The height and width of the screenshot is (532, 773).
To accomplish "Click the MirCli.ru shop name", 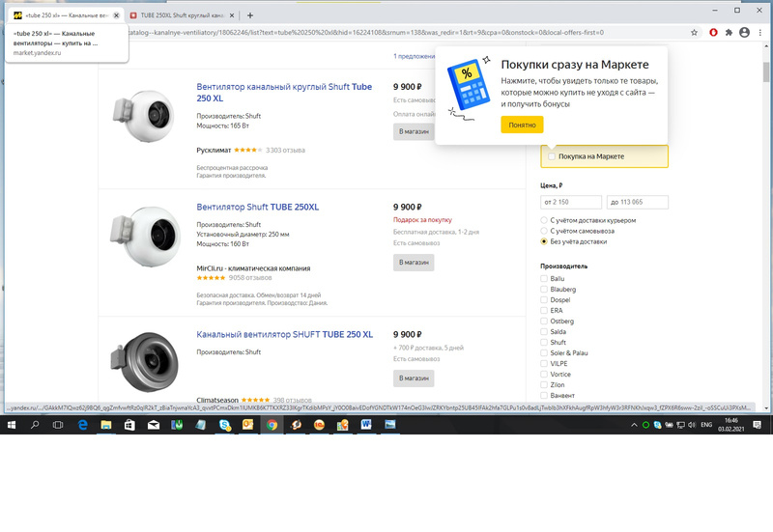I will pos(253,268).
